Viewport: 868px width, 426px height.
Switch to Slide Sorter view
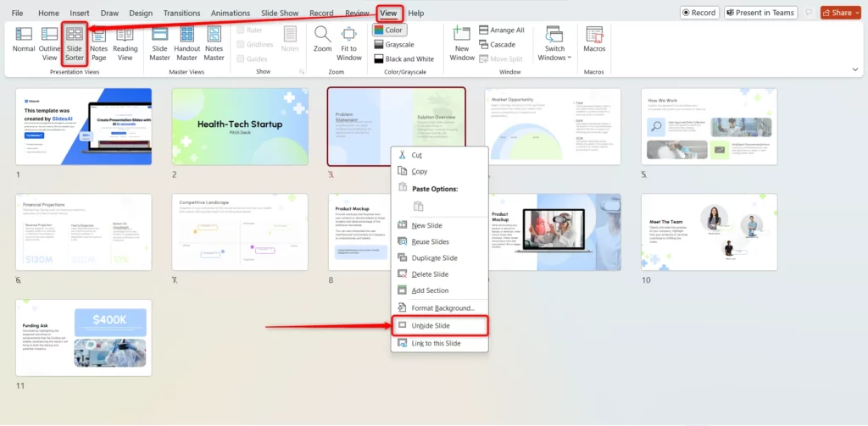[x=75, y=42]
